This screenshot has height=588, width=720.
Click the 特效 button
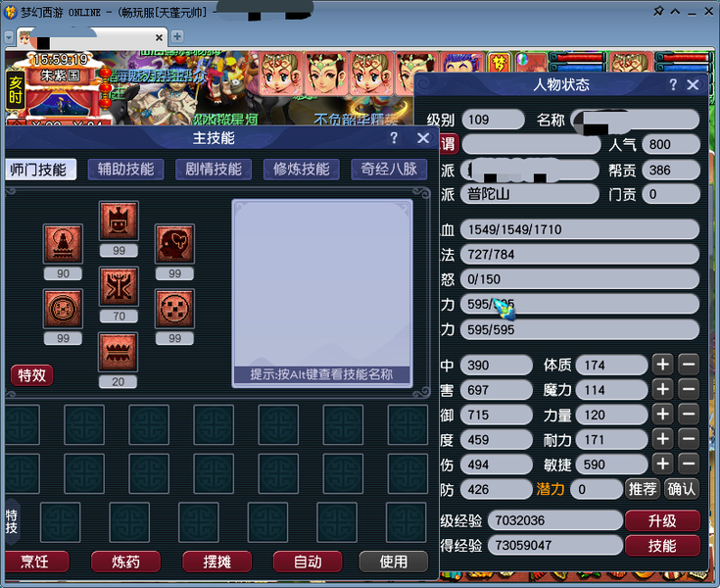coord(31,375)
